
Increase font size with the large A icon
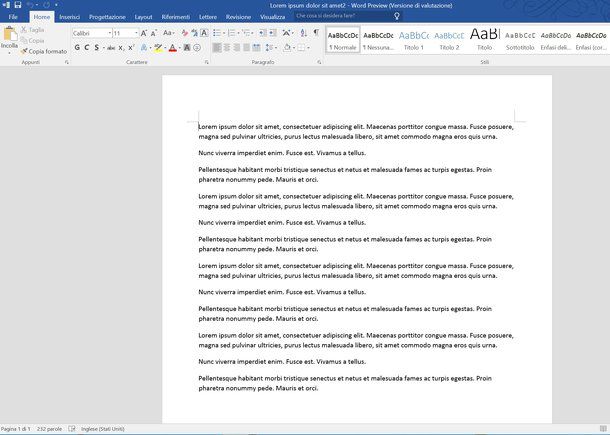click(144, 33)
